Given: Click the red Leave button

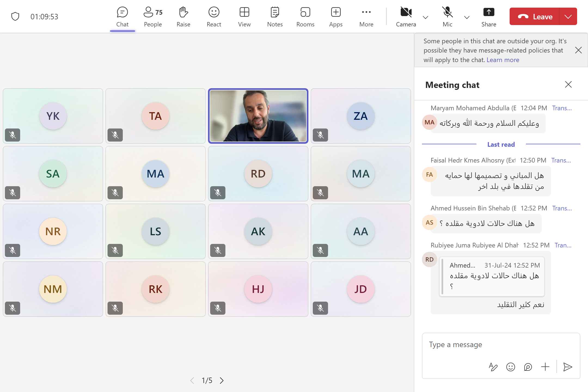Looking at the screenshot, I should click(x=535, y=17).
